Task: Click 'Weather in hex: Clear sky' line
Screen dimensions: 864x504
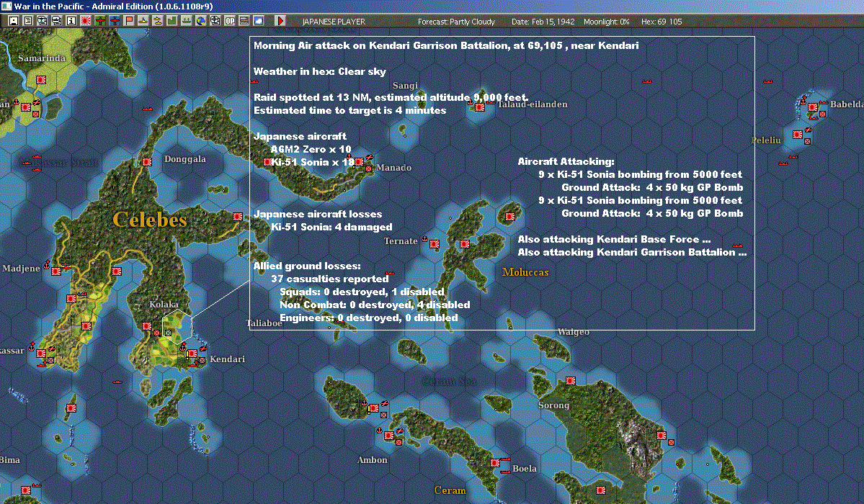Action: (320, 71)
